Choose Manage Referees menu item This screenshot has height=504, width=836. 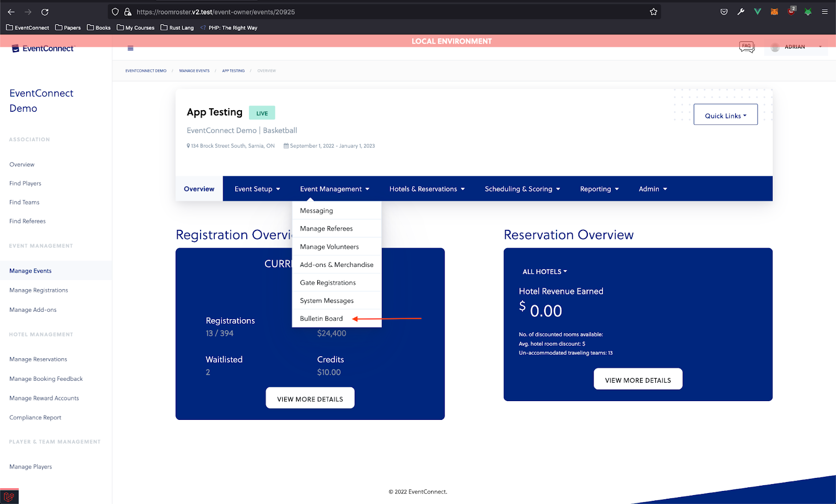point(336,229)
